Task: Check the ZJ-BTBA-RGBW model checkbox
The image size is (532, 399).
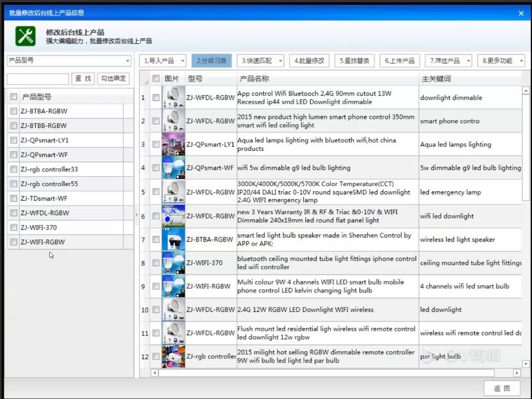Action: (x=13, y=111)
